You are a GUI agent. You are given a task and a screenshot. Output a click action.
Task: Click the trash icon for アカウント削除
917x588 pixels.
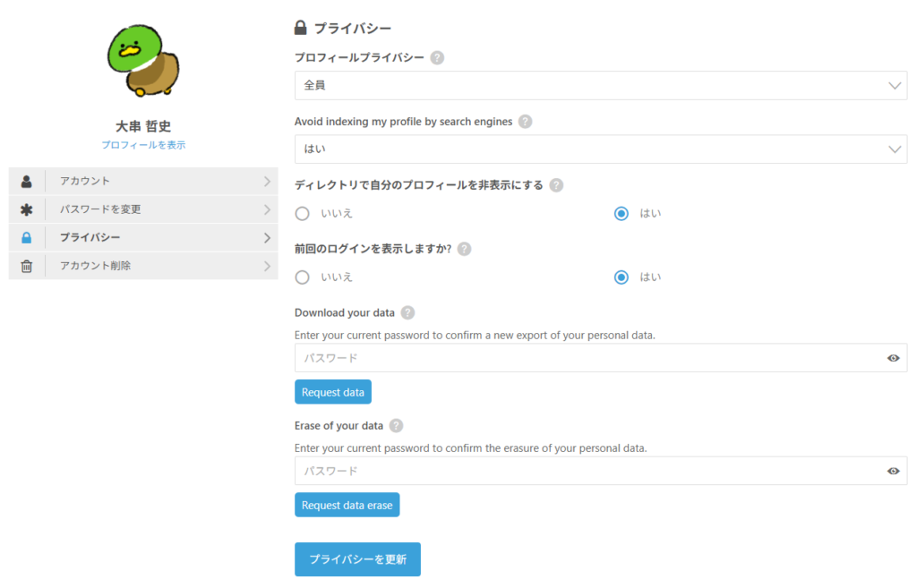(x=27, y=266)
